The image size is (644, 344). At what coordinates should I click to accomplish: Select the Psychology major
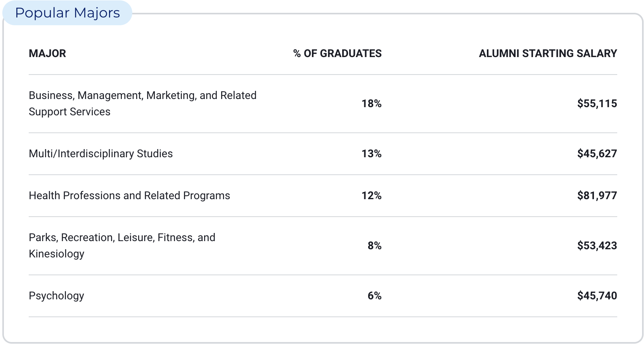pos(56,296)
